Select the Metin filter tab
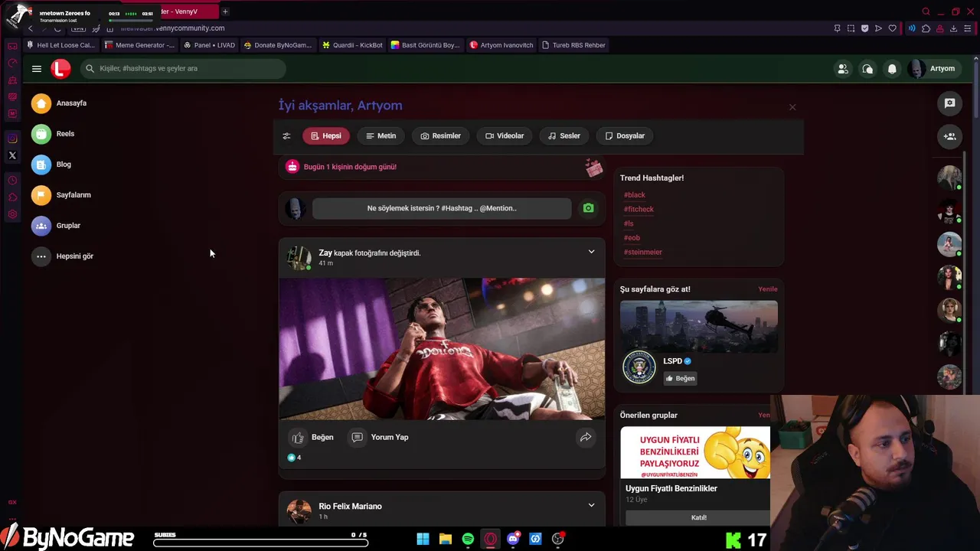Screen dimensions: 980x551 coord(381,136)
